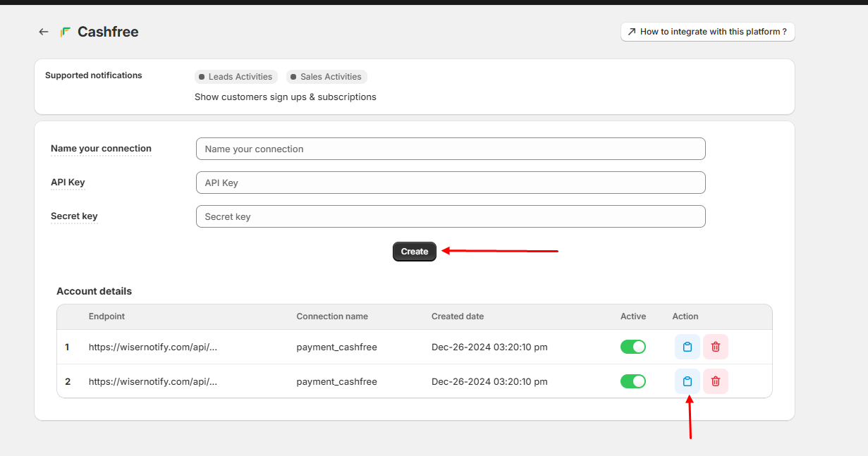Click the Supported notifications label
Image resolution: width=868 pixels, height=456 pixels.
(93, 75)
